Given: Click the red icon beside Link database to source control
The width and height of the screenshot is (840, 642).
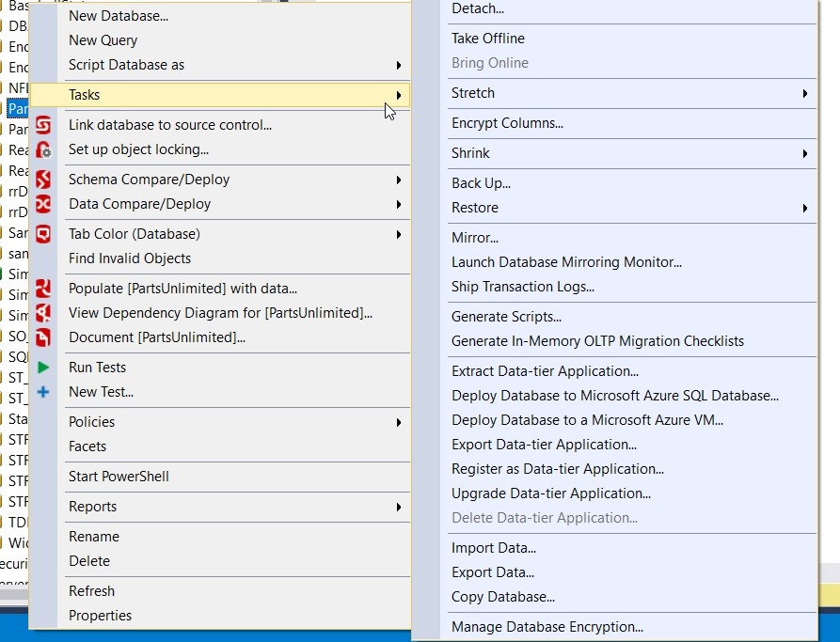Looking at the screenshot, I should pos(43,125).
